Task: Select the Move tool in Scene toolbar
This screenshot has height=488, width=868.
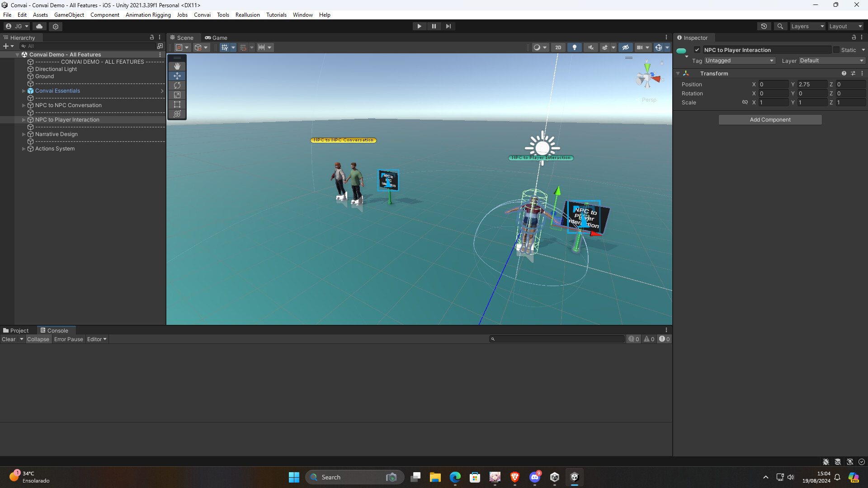Action: pyautogui.click(x=177, y=76)
